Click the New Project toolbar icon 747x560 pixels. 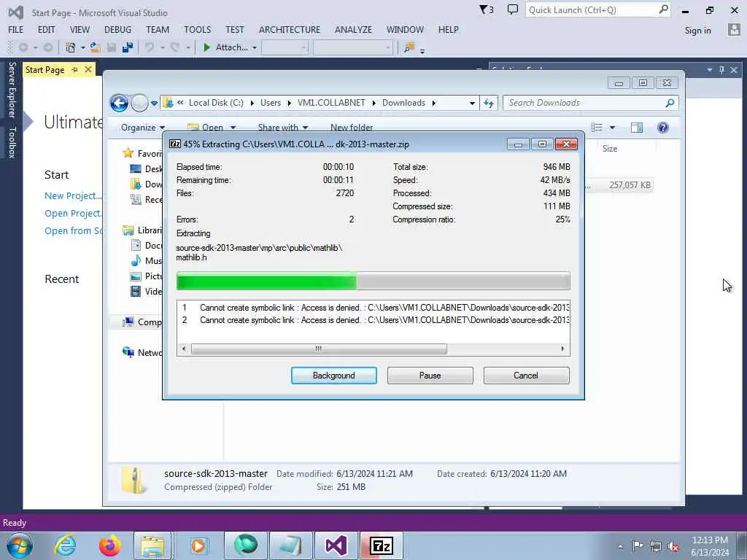click(x=71, y=47)
